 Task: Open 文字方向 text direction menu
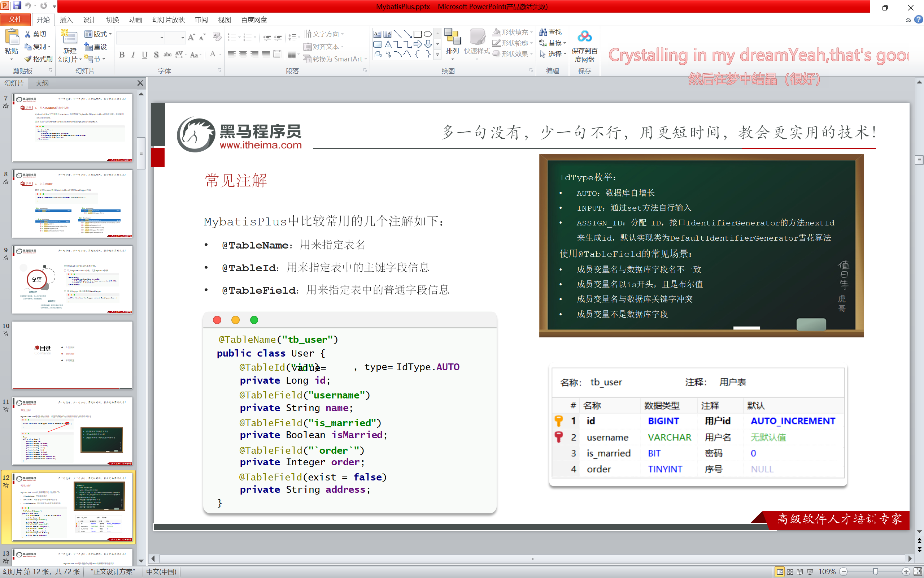point(324,34)
